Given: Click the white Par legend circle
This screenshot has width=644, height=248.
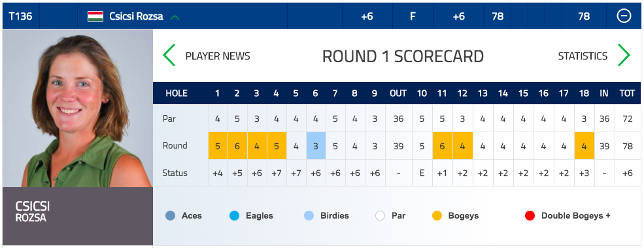Looking at the screenshot, I should (x=381, y=215).
